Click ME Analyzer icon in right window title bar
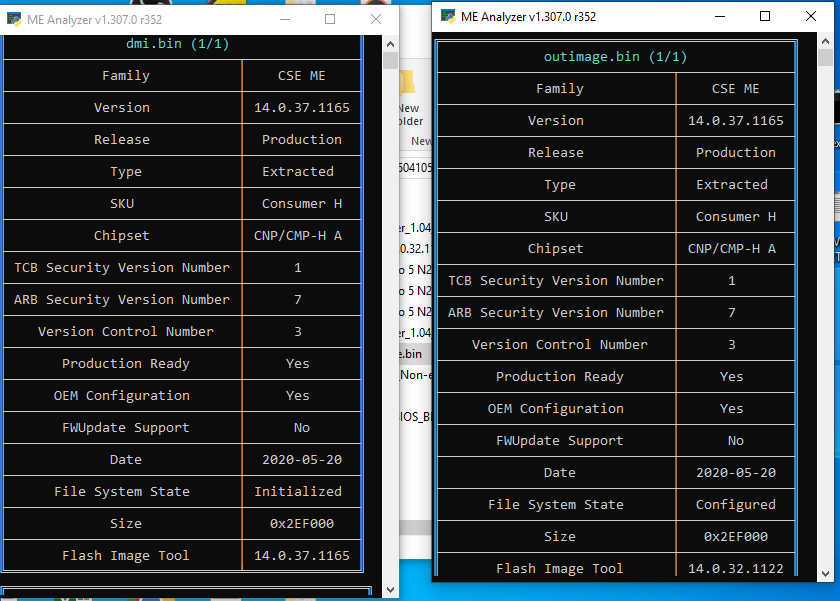The height and width of the screenshot is (601, 840). 448,16
